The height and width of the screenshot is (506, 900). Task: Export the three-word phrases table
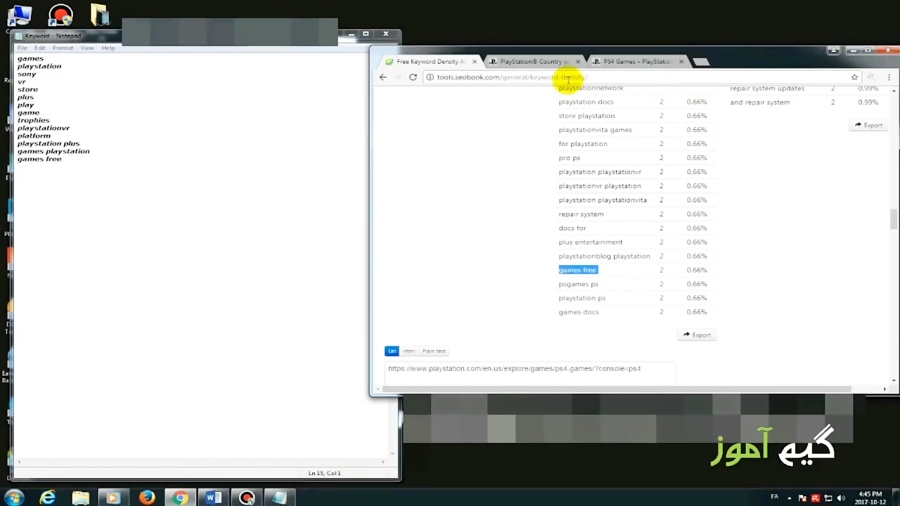pyautogui.click(x=868, y=124)
